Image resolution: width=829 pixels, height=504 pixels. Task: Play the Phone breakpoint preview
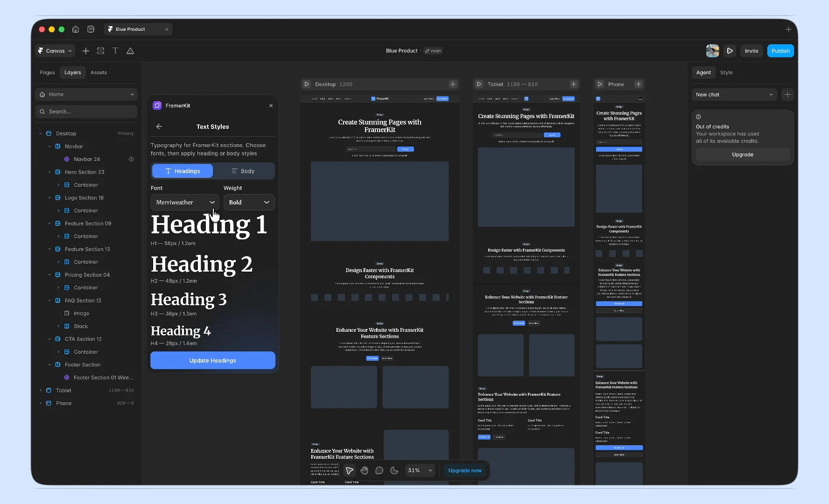coord(600,84)
